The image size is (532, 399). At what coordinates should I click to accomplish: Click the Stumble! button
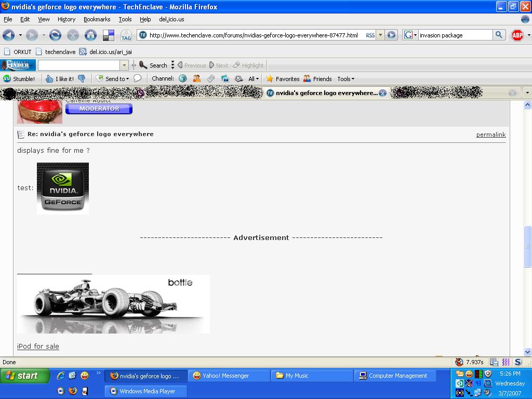click(x=19, y=79)
